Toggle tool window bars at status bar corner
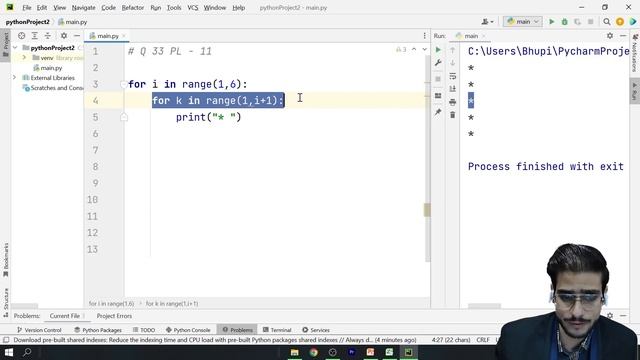 [6, 340]
